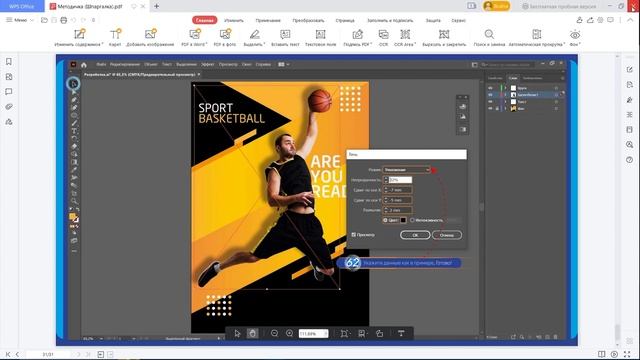
Task: Click the print icon in quick toolbar
Action: [63, 20]
